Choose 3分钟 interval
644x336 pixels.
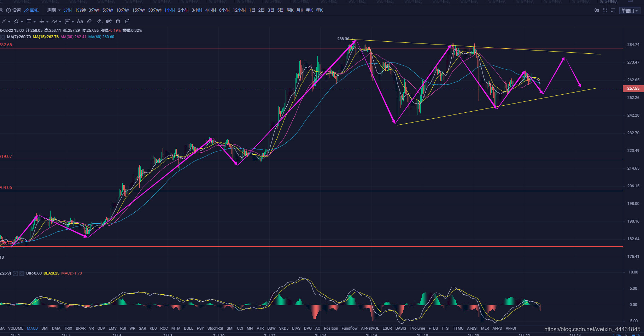click(94, 10)
